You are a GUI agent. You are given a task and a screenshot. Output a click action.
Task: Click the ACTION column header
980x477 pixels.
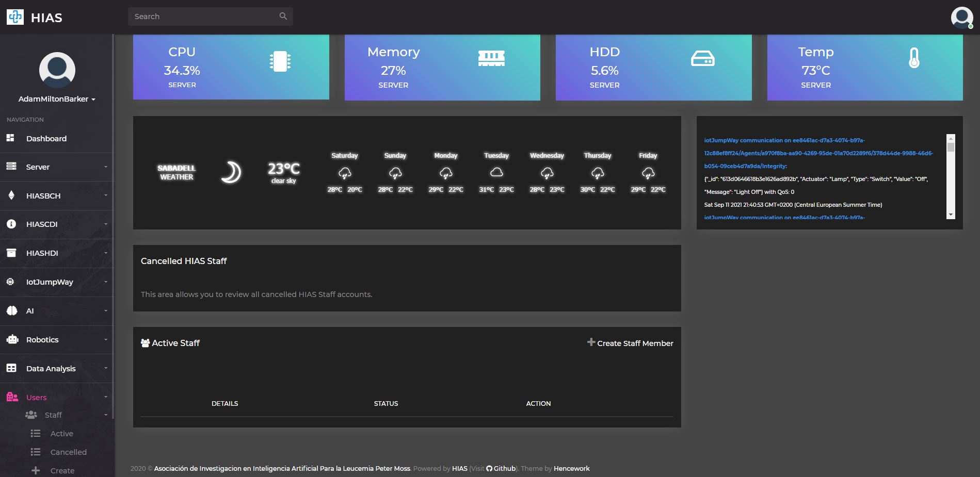pos(538,403)
